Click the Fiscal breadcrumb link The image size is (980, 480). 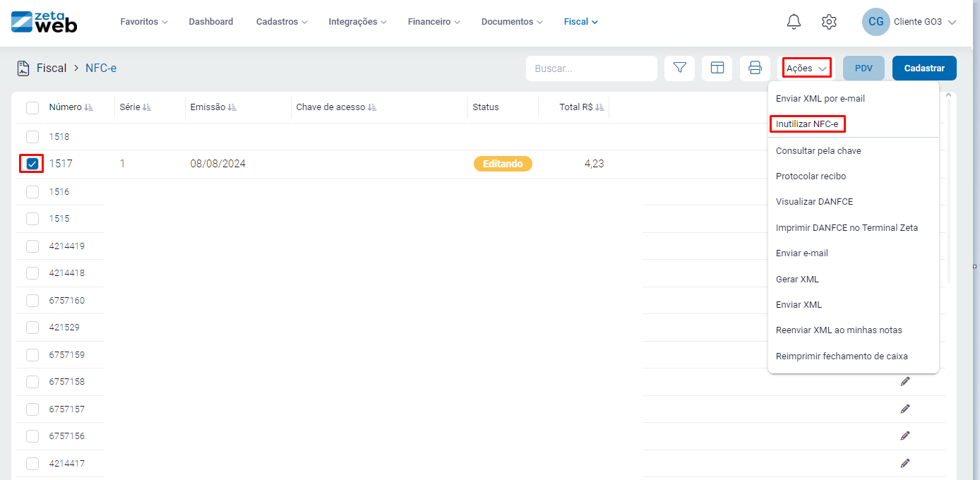click(x=52, y=68)
